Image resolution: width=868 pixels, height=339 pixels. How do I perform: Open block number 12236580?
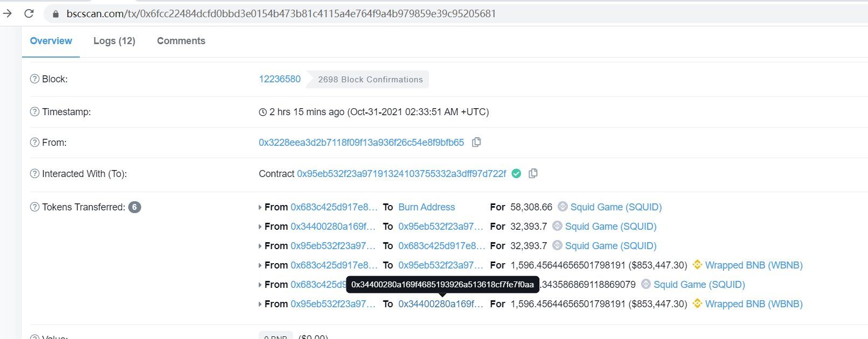tap(280, 79)
